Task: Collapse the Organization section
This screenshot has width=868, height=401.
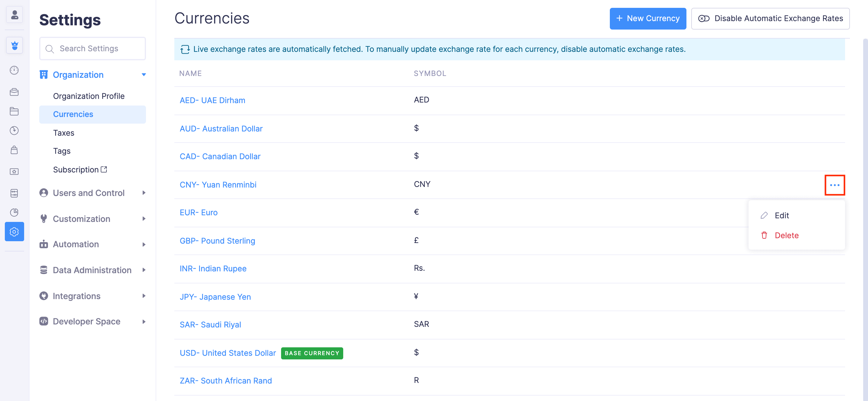Action: (x=144, y=75)
